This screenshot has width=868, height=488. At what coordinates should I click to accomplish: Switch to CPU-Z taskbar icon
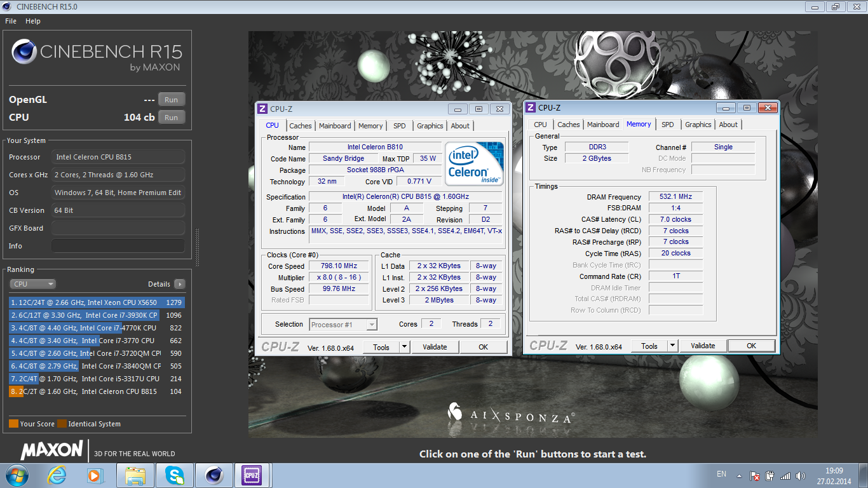click(x=252, y=475)
